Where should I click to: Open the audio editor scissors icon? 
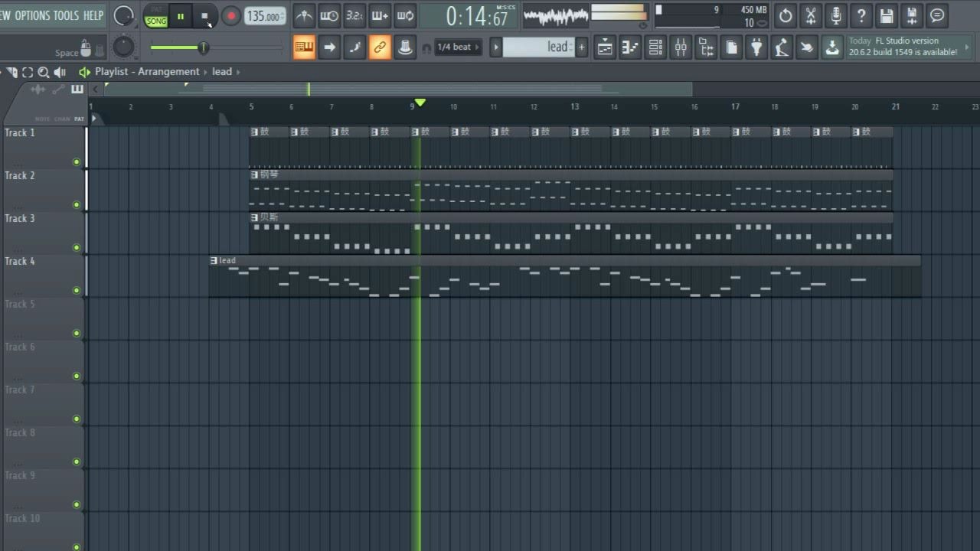pyautogui.click(x=811, y=15)
